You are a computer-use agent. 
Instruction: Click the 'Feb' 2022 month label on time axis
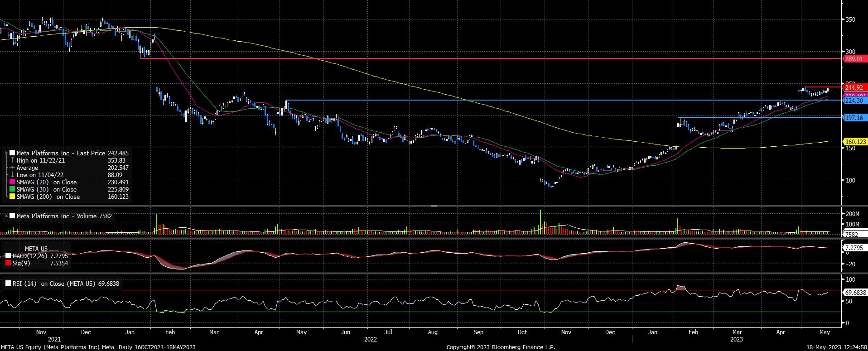(x=170, y=332)
